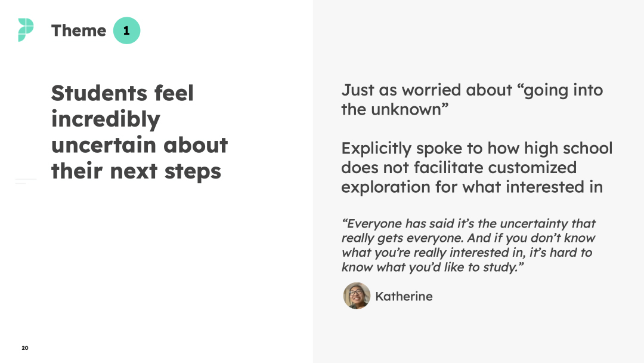The width and height of the screenshot is (644, 363).
Task: Click quote line "know what you'd like to study"
Action: coord(432,267)
